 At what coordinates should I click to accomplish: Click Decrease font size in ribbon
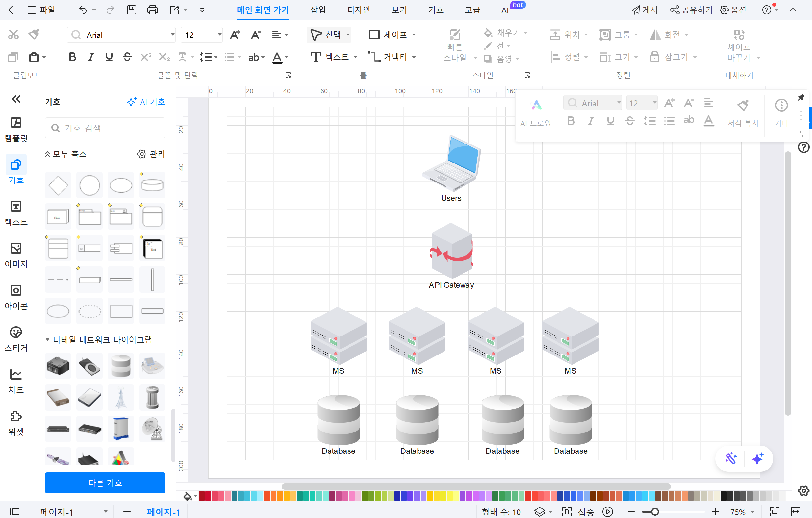pyautogui.click(x=256, y=35)
